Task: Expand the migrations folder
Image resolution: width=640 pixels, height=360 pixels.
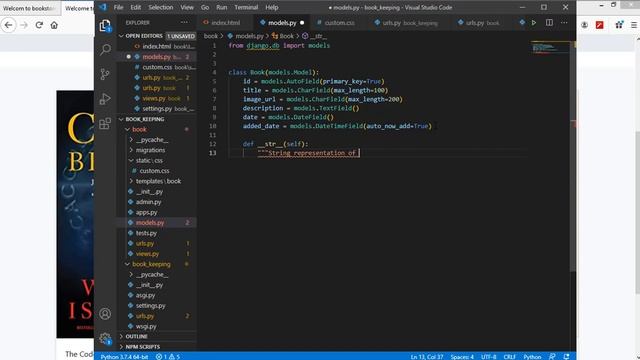Action: coord(156,150)
